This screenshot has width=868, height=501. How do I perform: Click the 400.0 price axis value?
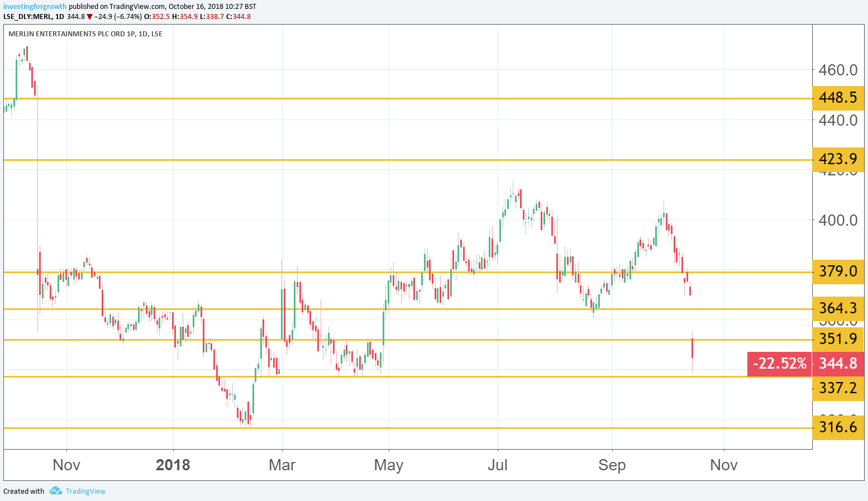(838, 220)
